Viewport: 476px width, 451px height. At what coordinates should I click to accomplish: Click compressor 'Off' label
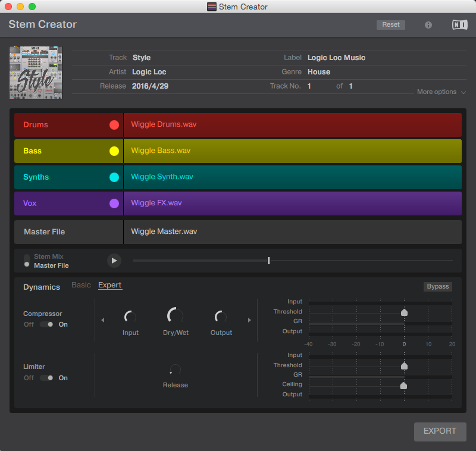29,324
